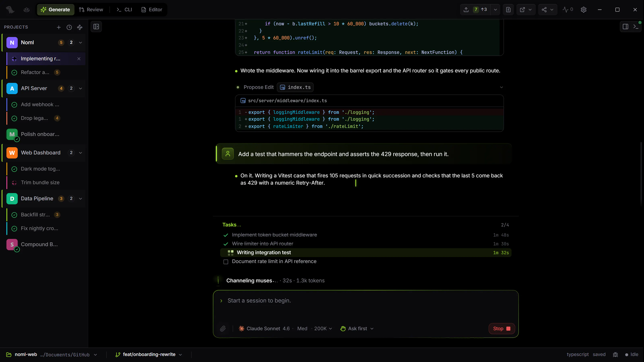Screen dimensions: 644x362
Task: Click the src/server/middleware/index.ts file path
Action: coord(287,101)
